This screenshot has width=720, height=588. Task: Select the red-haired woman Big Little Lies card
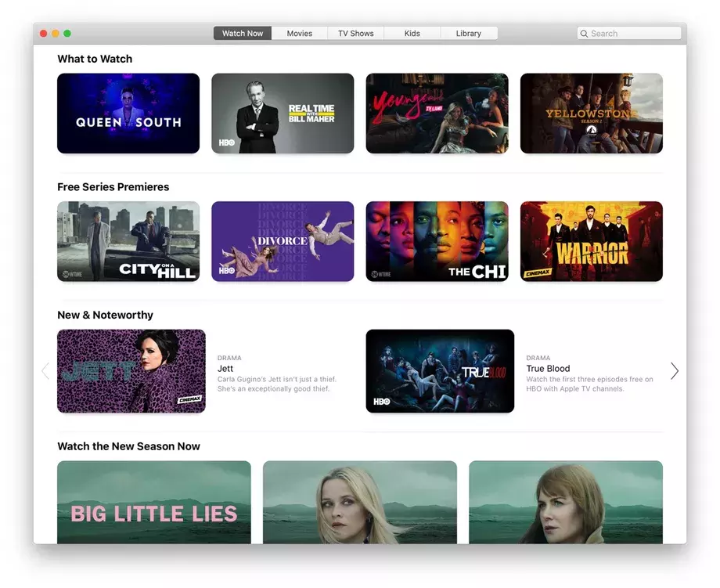tap(566, 502)
